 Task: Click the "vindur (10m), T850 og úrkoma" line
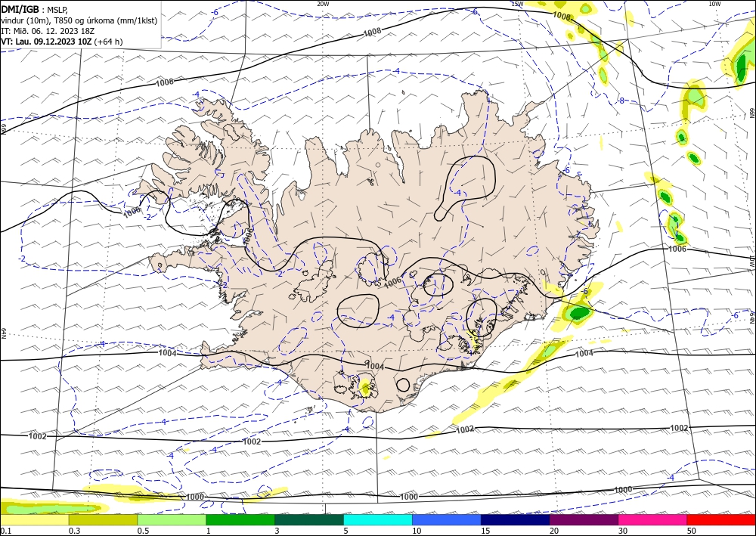click(x=79, y=20)
